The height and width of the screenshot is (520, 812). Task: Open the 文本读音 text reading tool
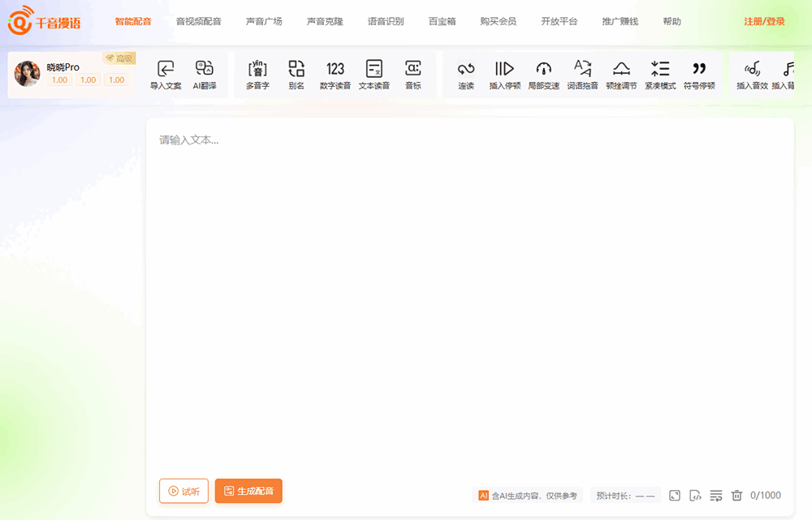pos(374,75)
